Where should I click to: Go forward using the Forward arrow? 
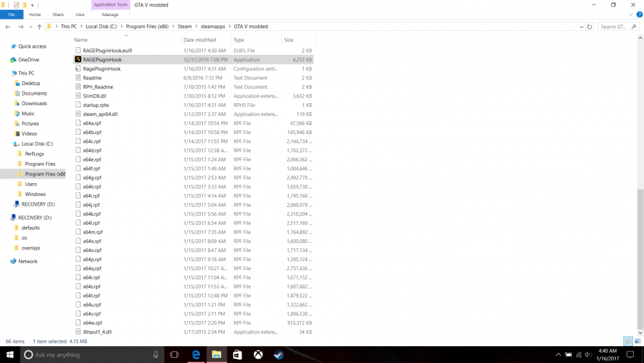pos(21,26)
